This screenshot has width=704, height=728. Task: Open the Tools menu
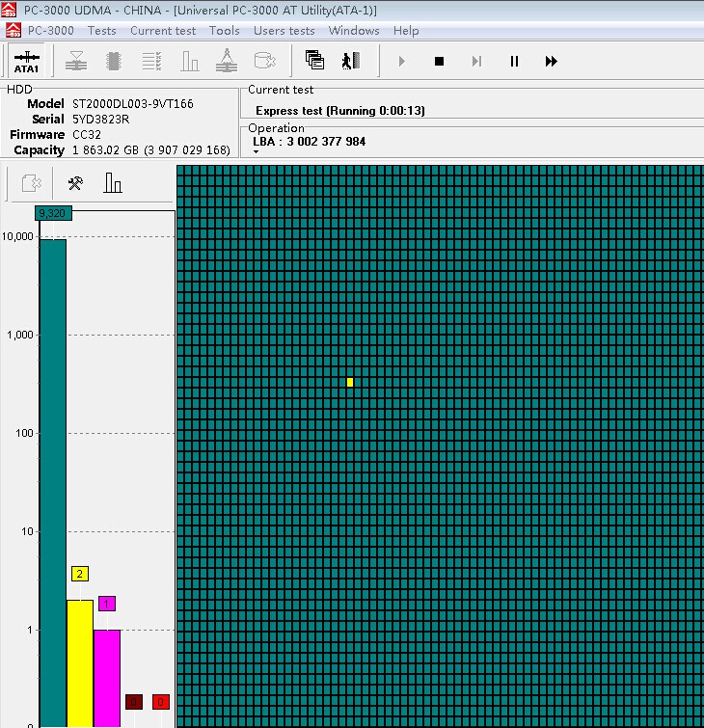coord(224,30)
